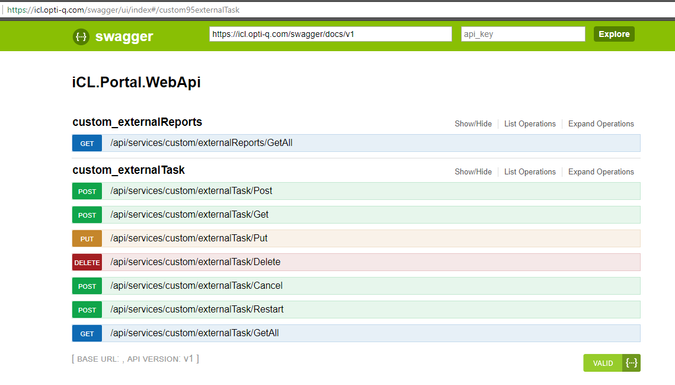Click the POST badge for externalTask/Restart

[x=87, y=310]
